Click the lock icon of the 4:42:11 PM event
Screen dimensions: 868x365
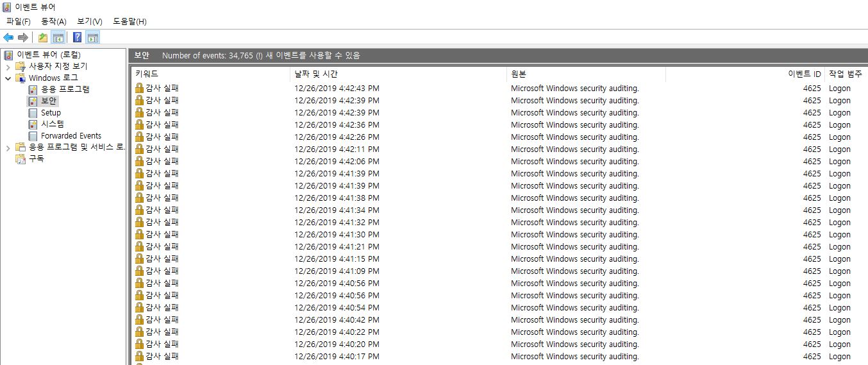(139, 149)
